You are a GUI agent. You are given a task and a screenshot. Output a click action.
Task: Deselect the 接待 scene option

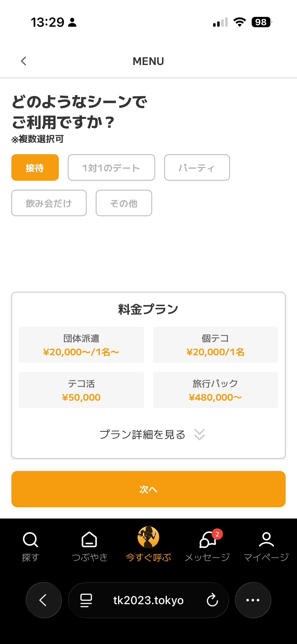pyautogui.click(x=35, y=168)
